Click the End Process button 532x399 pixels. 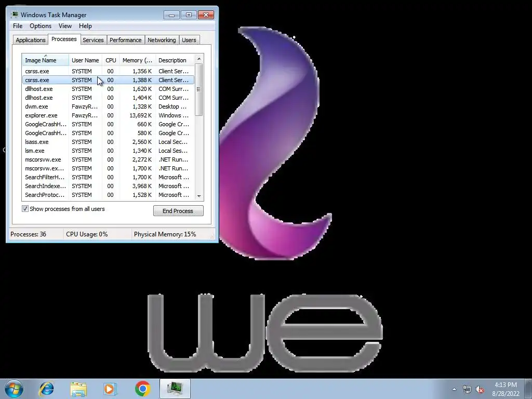[178, 211]
